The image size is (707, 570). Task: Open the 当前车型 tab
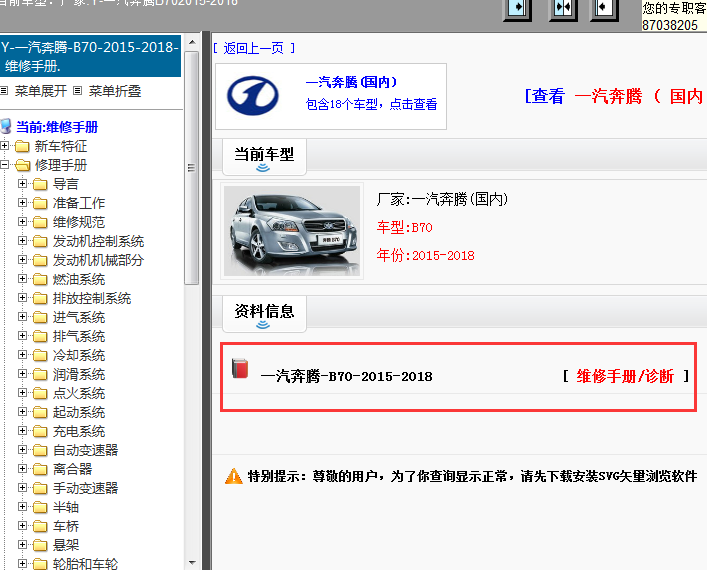point(264,157)
